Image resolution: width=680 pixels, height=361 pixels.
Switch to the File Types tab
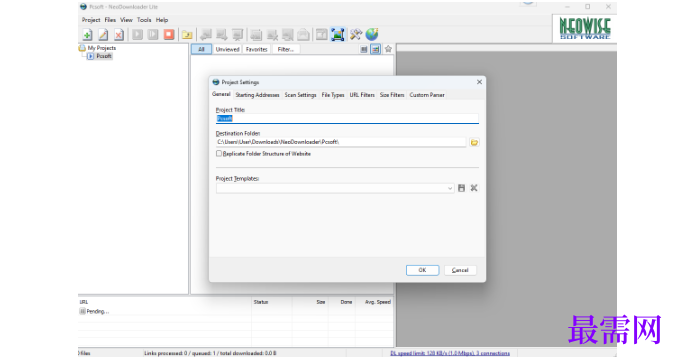(x=333, y=95)
